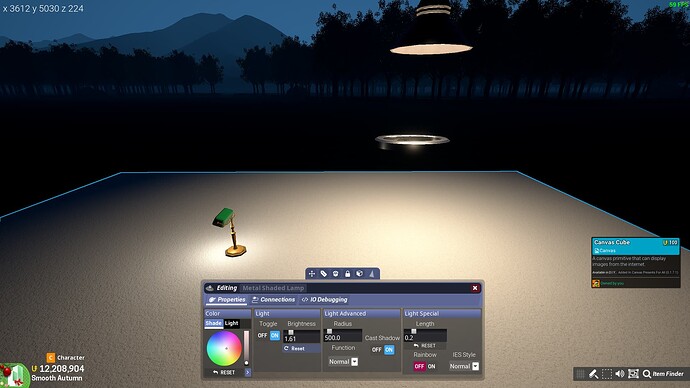Set Rainbow to OFF
Viewport: 690px width, 388px height.
(x=419, y=366)
